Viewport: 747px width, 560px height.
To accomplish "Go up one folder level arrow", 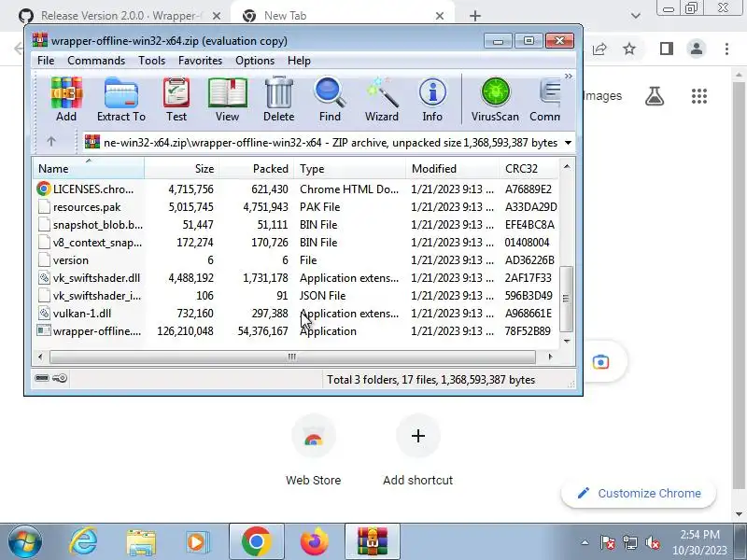I will coord(51,142).
